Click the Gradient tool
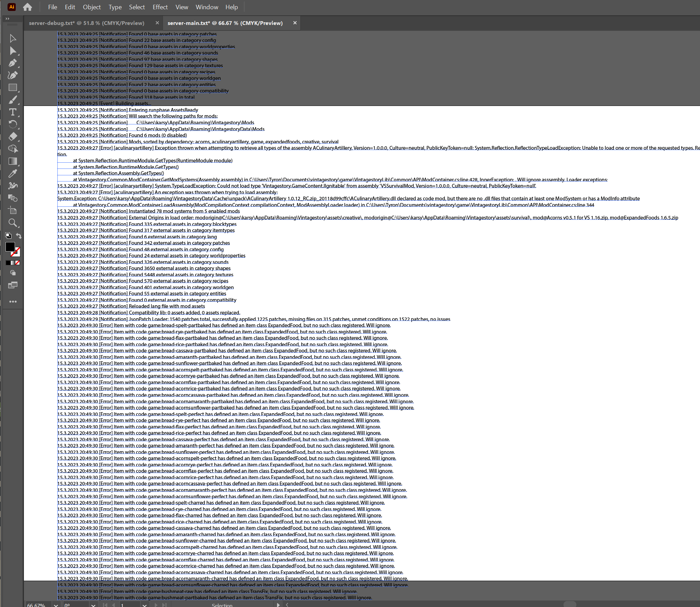This screenshot has width=700, height=607. point(13,161)
